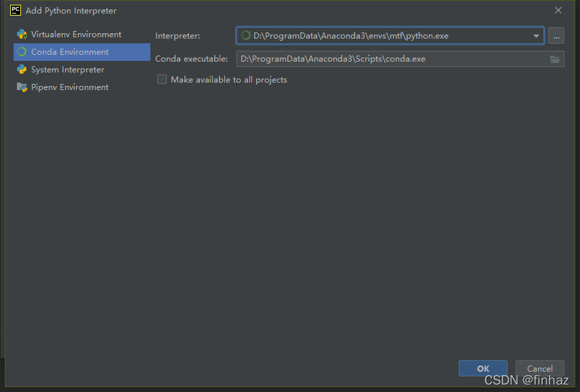Choose System Interpreter from the list

point(82,70)
